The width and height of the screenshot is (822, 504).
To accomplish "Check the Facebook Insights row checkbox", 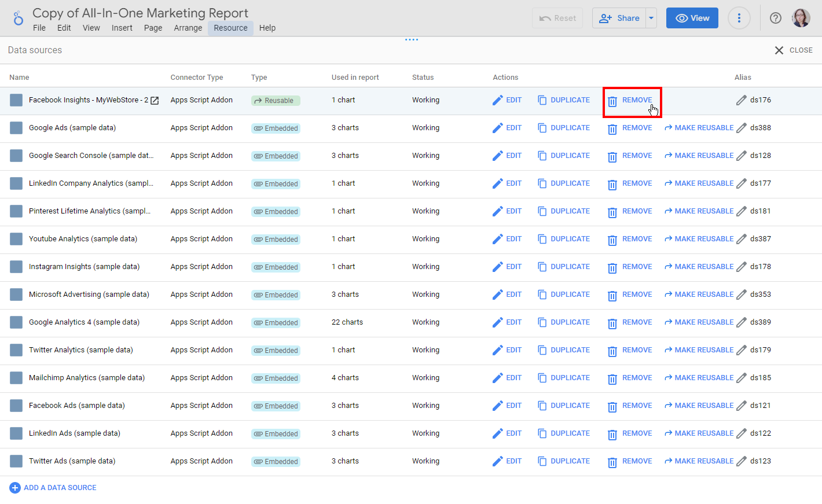I will pyautogui.click(x=16, y=100).
